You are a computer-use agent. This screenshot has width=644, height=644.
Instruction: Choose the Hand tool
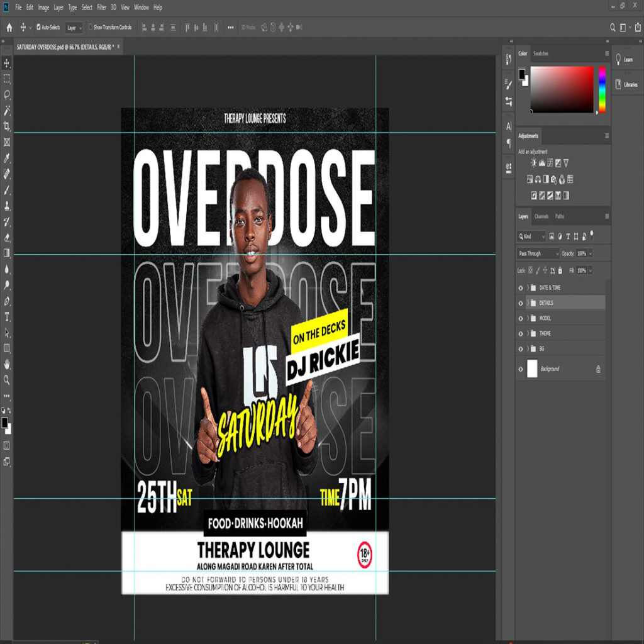point(7,364)
